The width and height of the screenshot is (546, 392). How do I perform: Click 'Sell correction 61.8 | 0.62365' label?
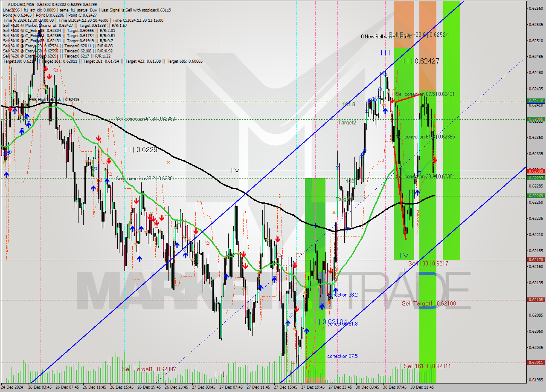click(425, 137)
